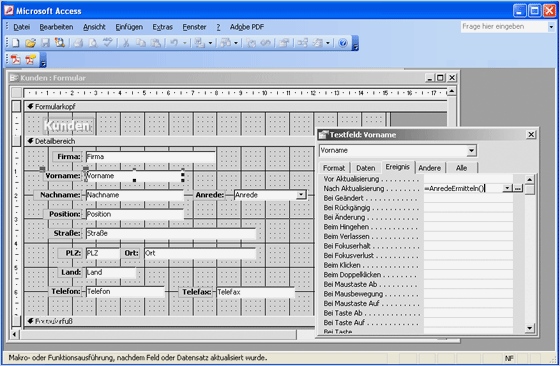Click the property sheet scroll up arrow
The height and width of the screenshot is (366, 560).
(x=530, y=180)
